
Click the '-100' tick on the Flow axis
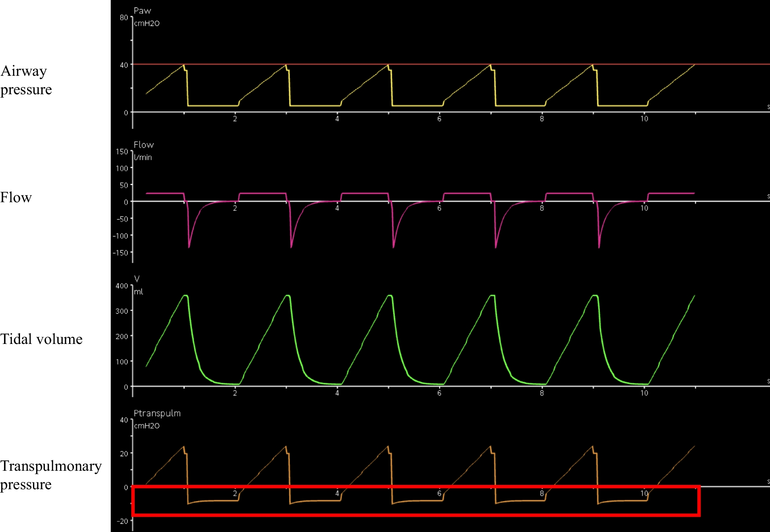121,236
